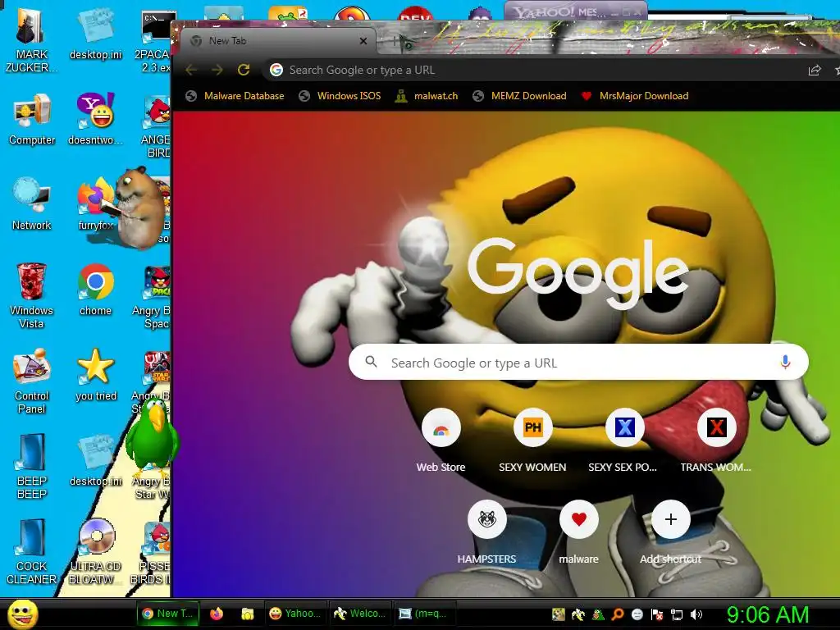Select the Network desktop icon
Viewport: 840px width, 630px height.
(x=32, y=204)
